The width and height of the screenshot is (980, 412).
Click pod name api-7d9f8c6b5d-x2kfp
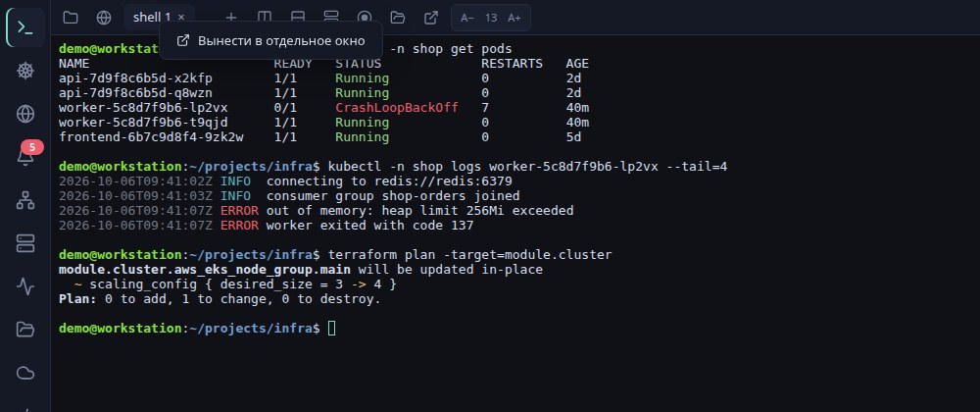135,78
